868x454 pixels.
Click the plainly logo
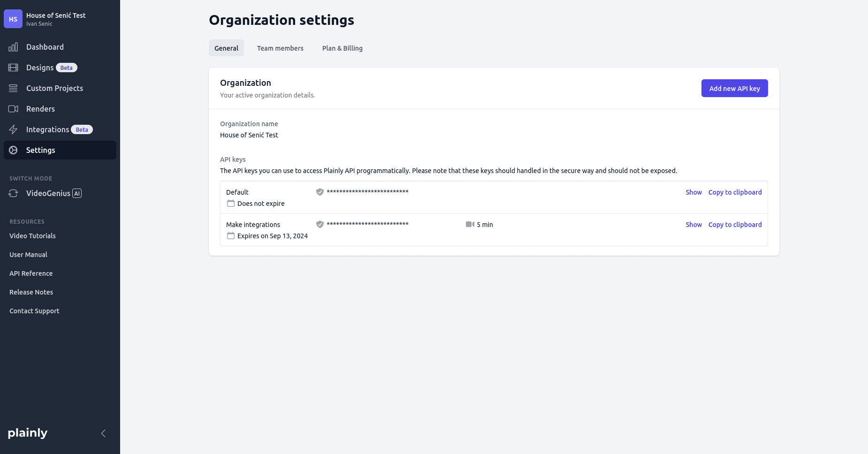28,433
